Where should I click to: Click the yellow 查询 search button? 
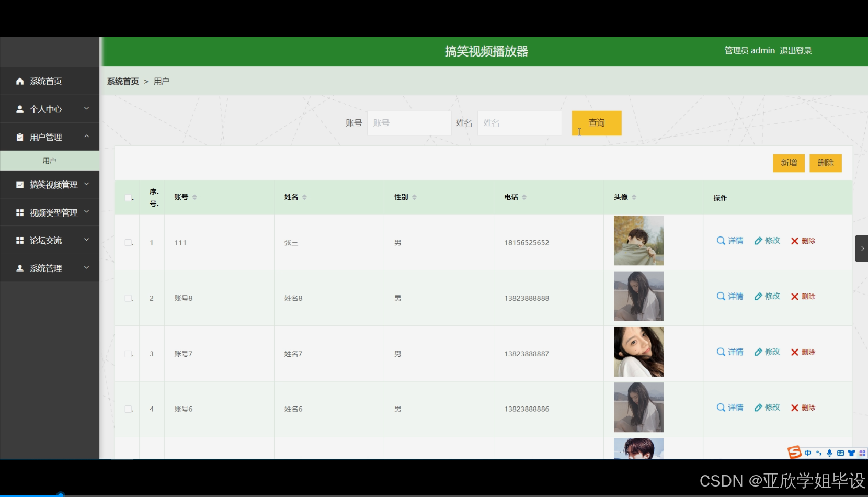point(596,123)
